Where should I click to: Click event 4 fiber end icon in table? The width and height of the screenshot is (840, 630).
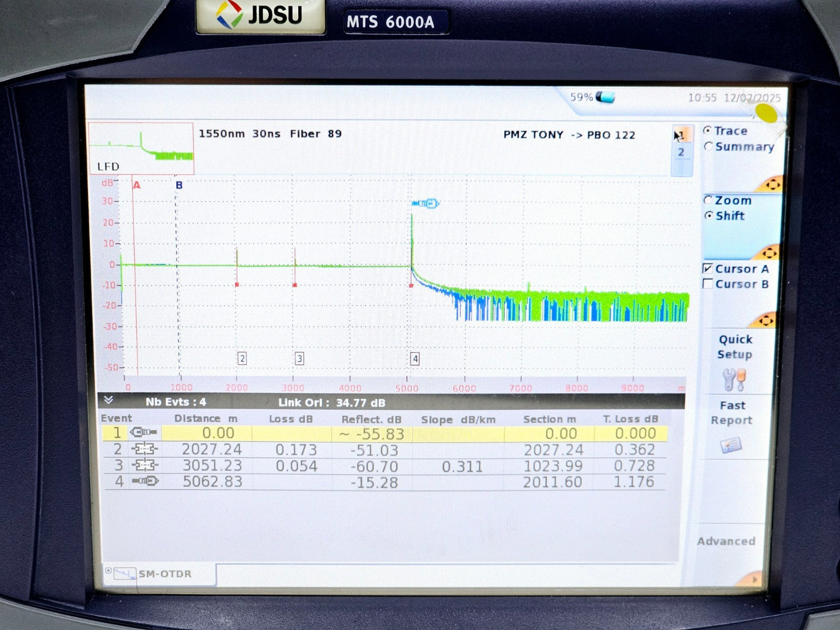(x=145, y=481)
